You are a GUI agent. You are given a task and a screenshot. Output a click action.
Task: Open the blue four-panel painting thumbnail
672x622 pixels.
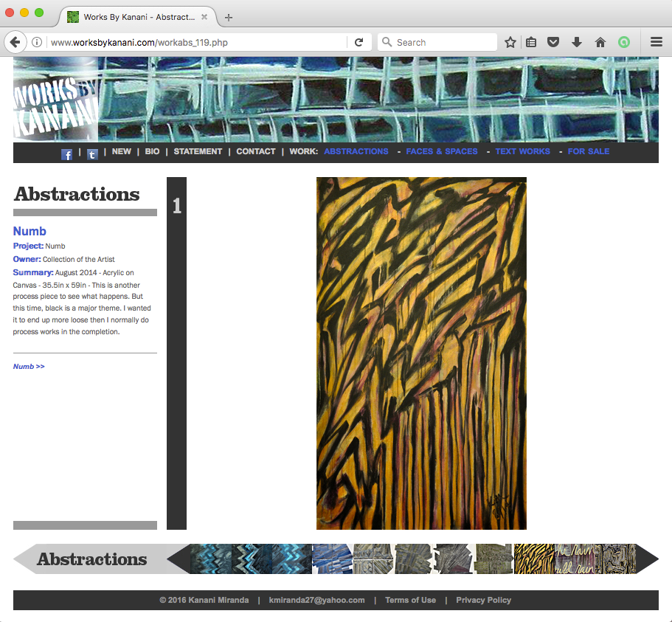click(x=332, y=559)
